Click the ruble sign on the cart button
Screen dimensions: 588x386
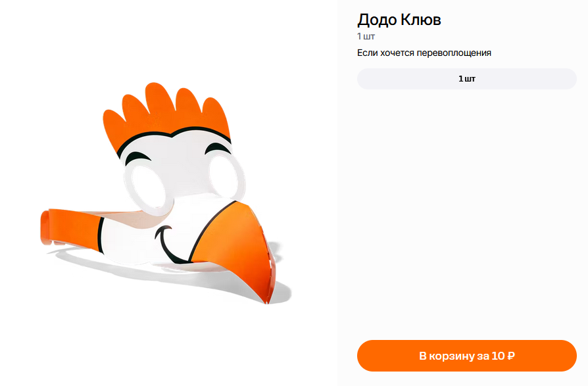tap(511, 356)
